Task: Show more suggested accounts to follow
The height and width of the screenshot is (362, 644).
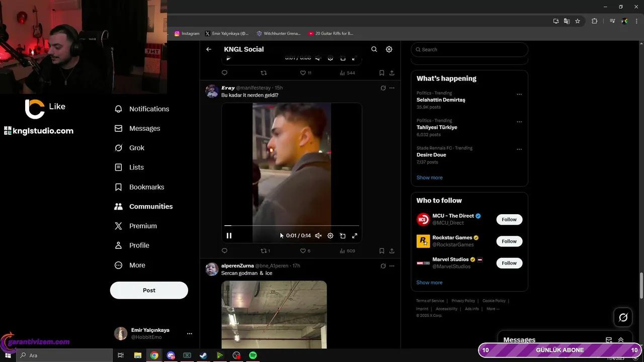Action: [x=429, y=282]
